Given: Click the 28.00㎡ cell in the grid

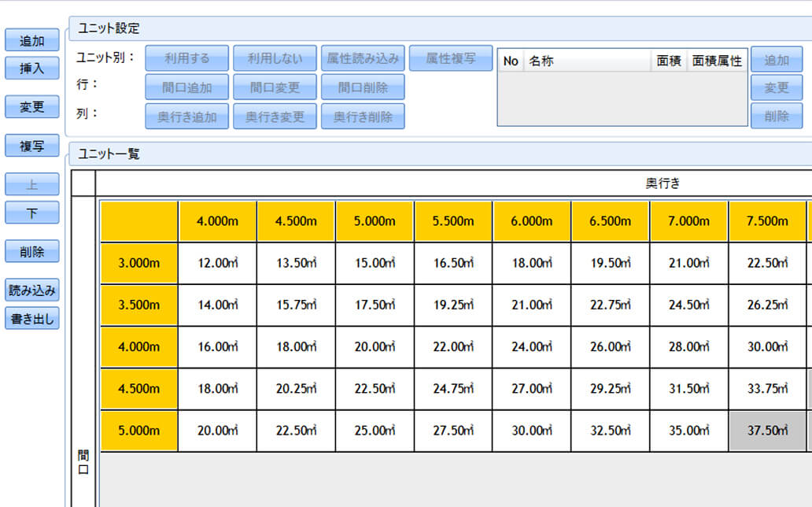Looking at the screenshot, I should click(688, 346).
